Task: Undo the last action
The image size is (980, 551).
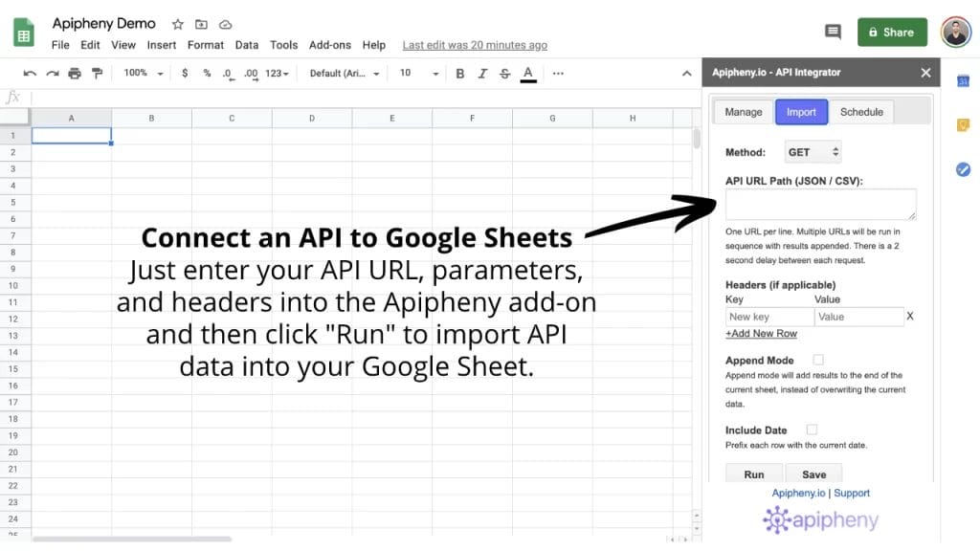Action: [30, 73]
